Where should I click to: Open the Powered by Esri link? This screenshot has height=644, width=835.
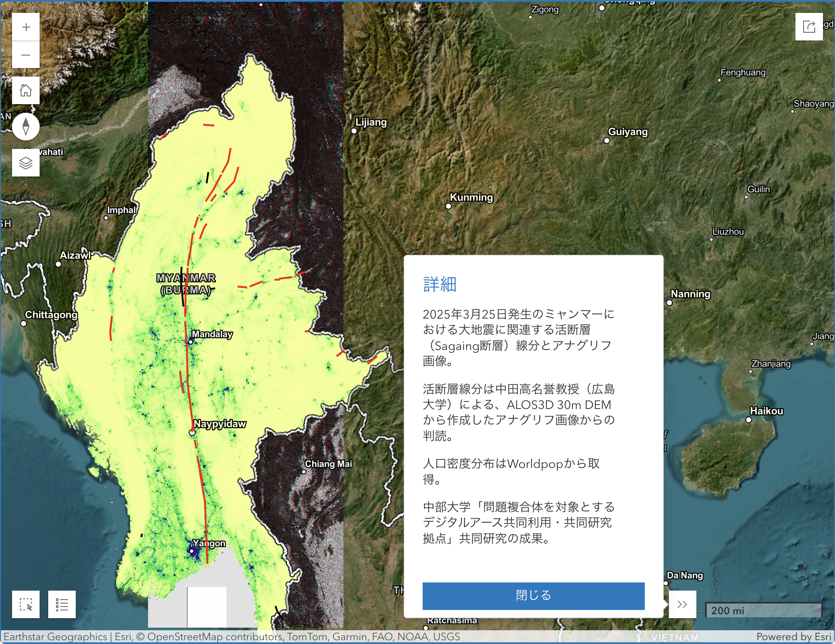(793, 637)
